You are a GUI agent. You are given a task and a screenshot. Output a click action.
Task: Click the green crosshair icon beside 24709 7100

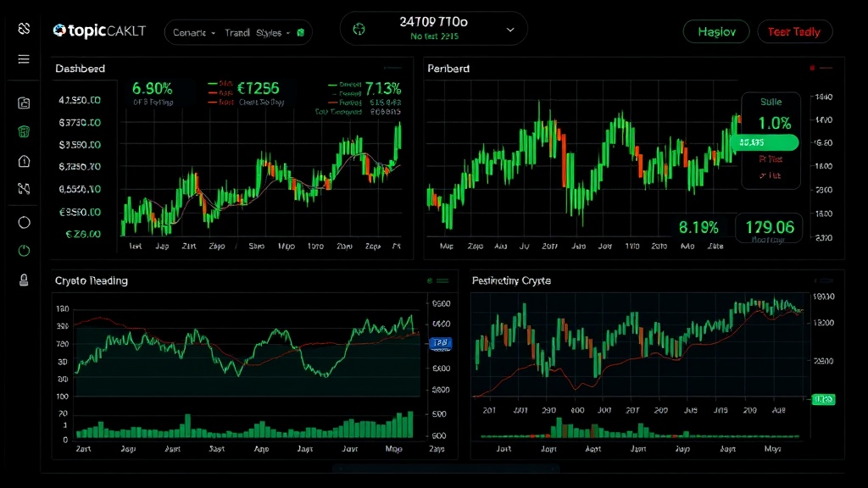(x=359, y=29)
